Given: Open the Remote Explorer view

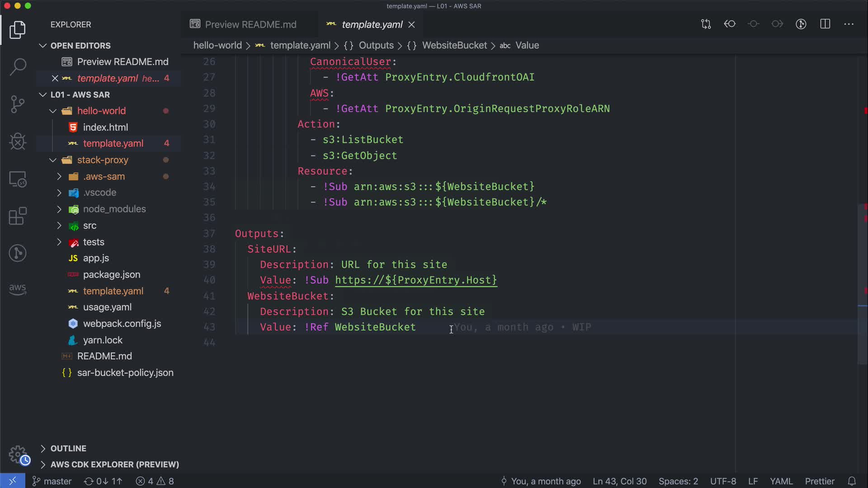Looking at the screenshot, I should point(18,179).
